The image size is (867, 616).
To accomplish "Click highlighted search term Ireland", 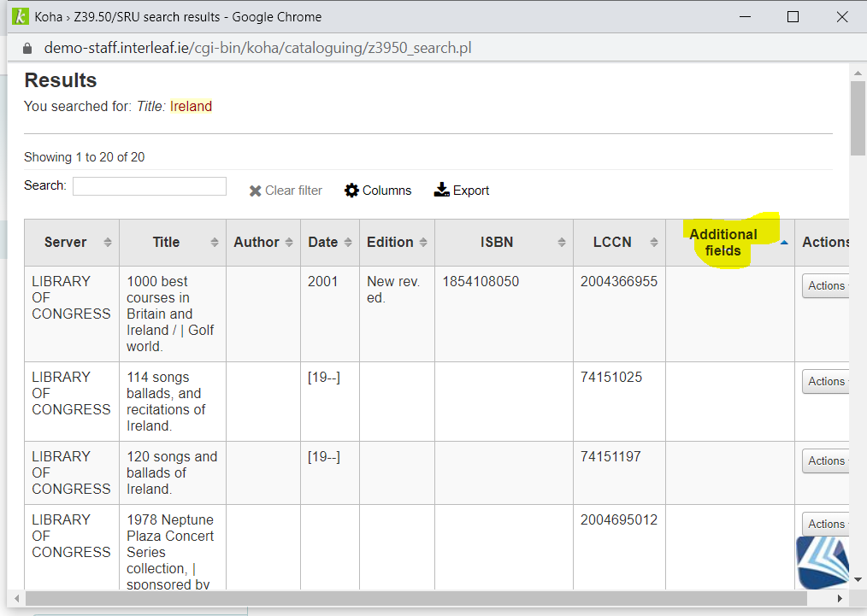I will click(191, 106).
